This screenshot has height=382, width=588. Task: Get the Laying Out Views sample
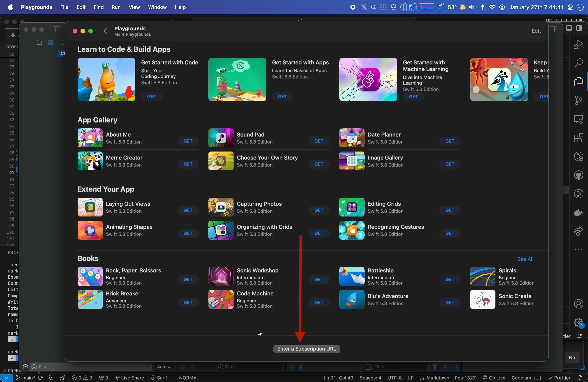[188, 210]
